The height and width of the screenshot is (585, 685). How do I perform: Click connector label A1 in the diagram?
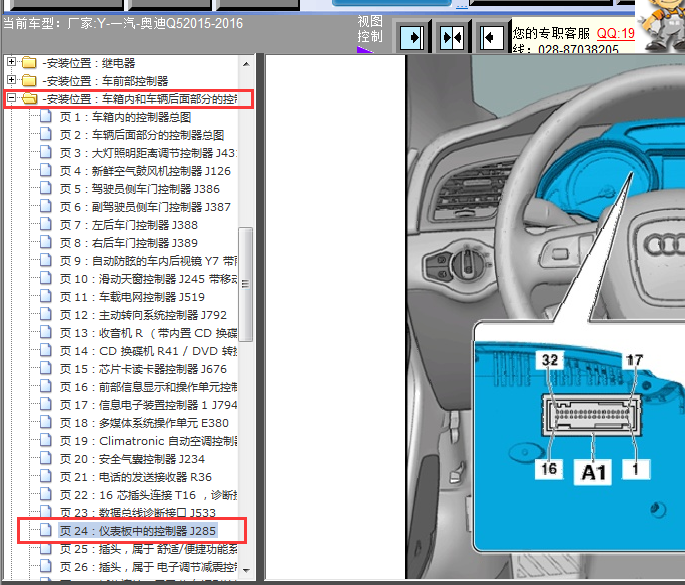pyautogui.click(x=593, y=472)
